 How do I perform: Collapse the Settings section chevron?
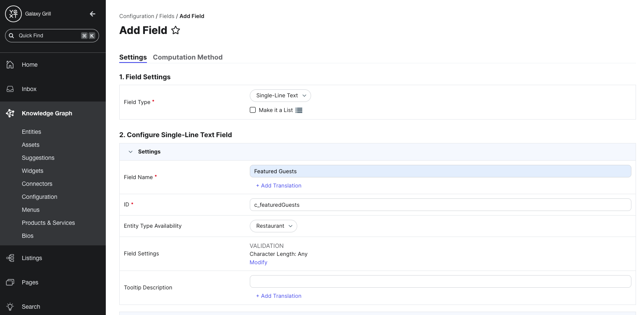[x=131, y=151]
